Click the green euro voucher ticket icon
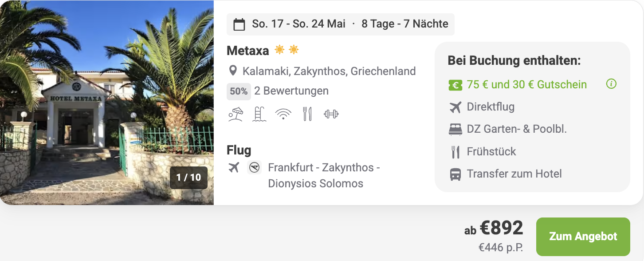644x261 pixels. click(x=455, y=85)
